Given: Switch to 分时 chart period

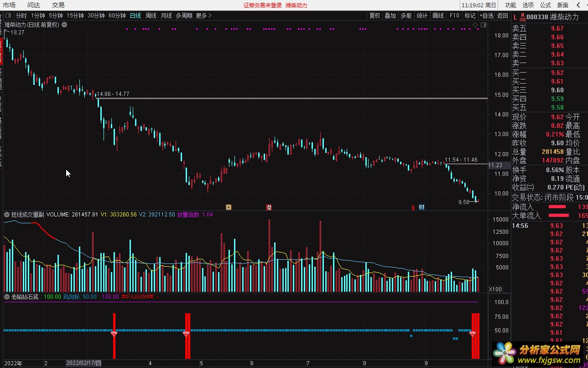Looking at the screenshot, I should click(x=21, y=16).
